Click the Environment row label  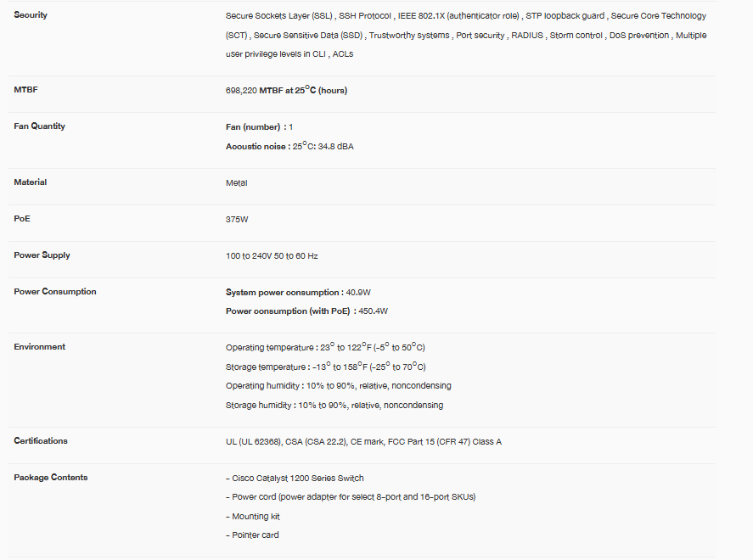tap(38, 346)
